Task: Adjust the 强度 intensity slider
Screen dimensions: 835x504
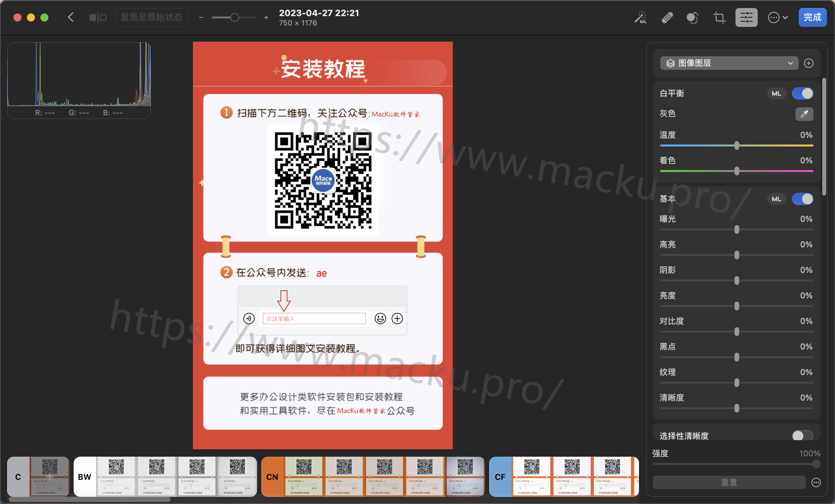Action: tap(737, 464)
